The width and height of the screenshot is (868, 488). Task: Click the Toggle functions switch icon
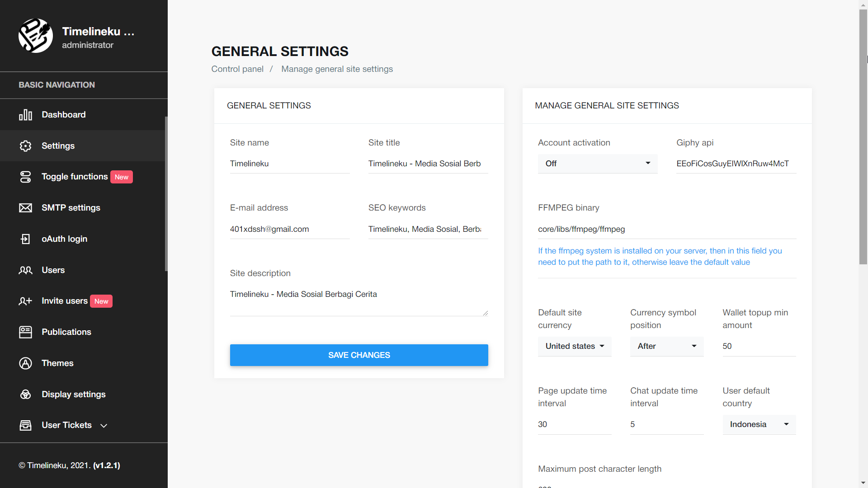click(25, 177)
